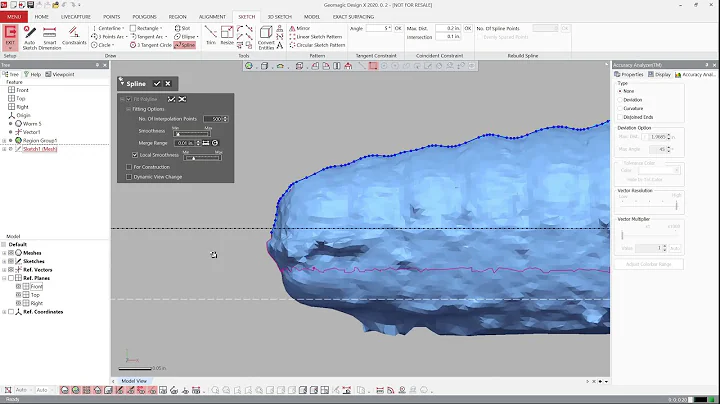720x404 pixels.
Task: Toggle the Fit Polyline checkbox
Action: (129, 99)
